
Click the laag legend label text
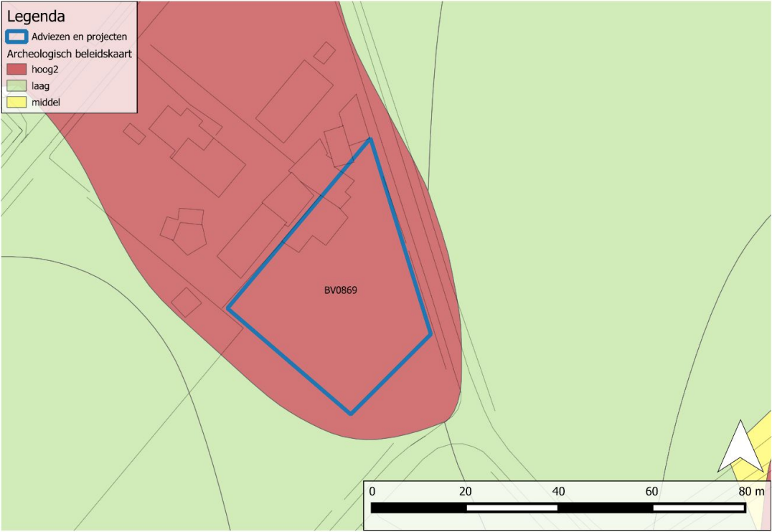40,86
